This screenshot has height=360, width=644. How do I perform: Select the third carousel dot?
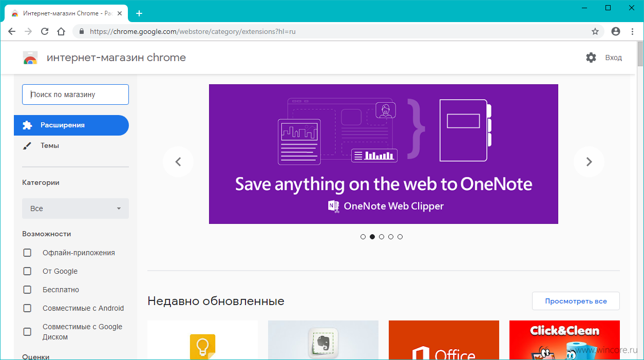pyautogui.click(x=382, y=237)
